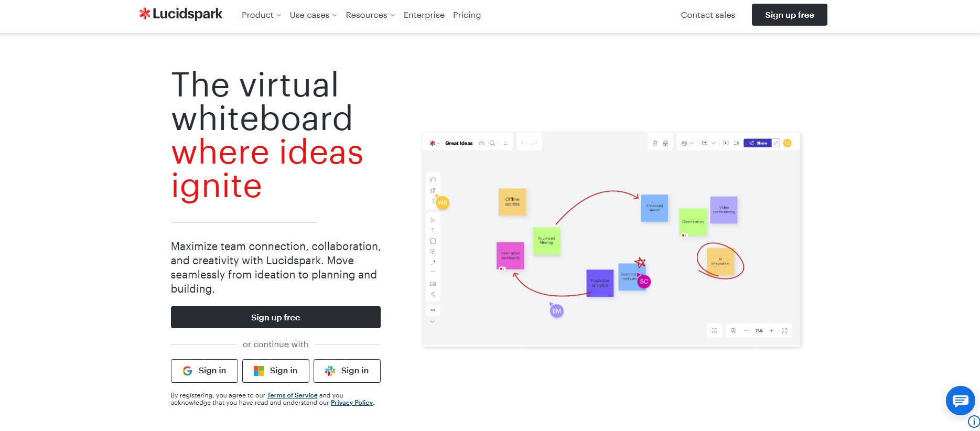Click the 'or continue with' text

[x=275, y=344]
